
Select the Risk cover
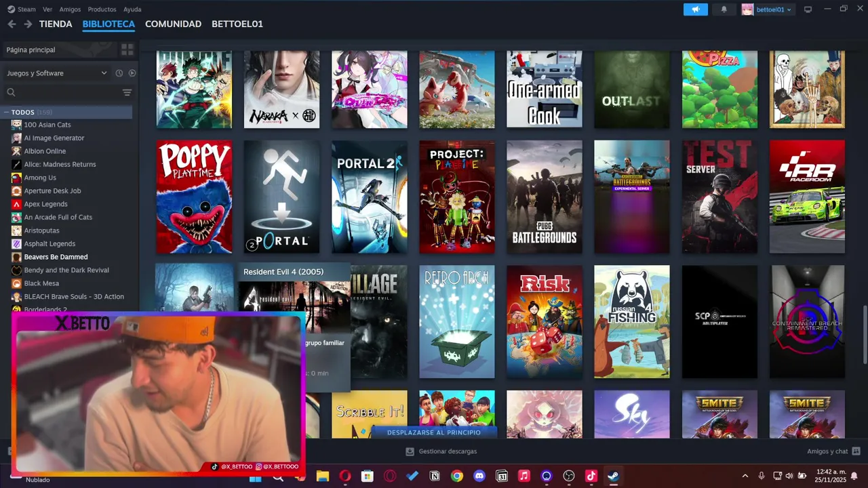[545, 322]
